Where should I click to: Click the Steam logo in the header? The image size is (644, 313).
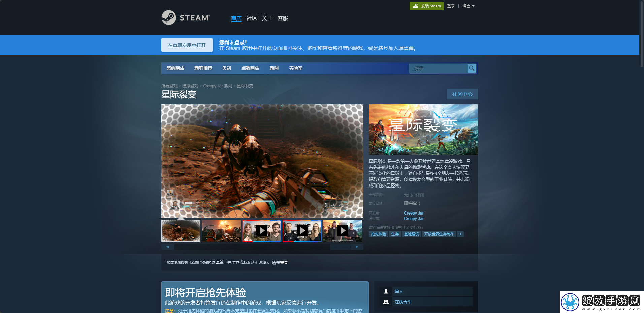click(x=186, y=18)
